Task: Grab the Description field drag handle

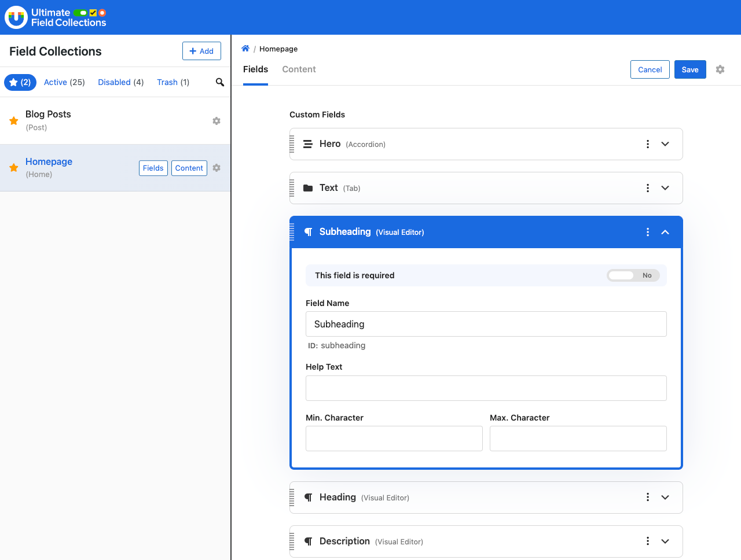Action: pyautogui.click(x=292, y=541)
